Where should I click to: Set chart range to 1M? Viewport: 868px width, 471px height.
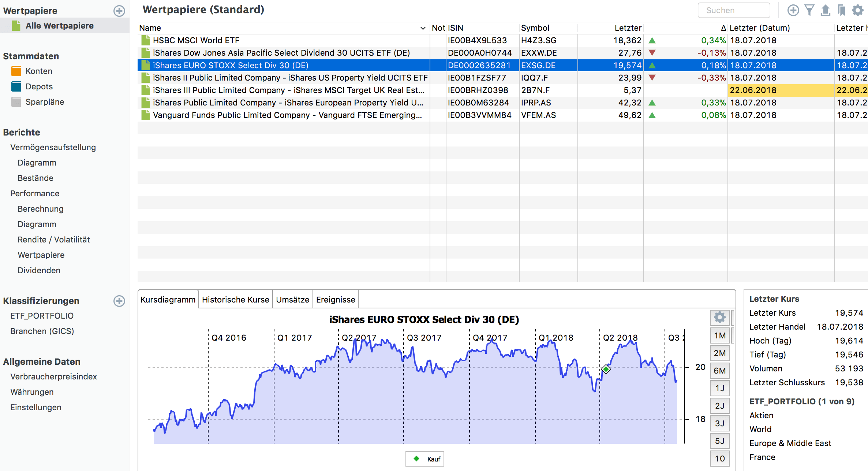pyautogui.click(x=719, y=335)
